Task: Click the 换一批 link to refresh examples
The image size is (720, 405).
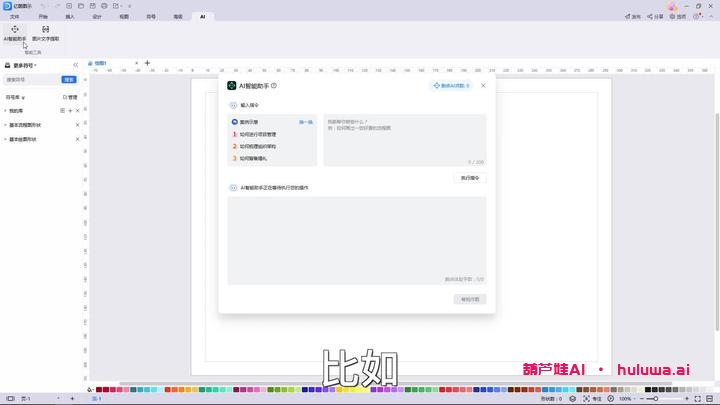Action: point(306,121)
